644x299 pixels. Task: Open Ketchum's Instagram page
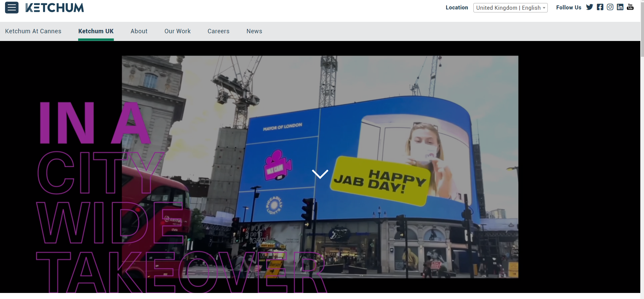click(610, 7)
